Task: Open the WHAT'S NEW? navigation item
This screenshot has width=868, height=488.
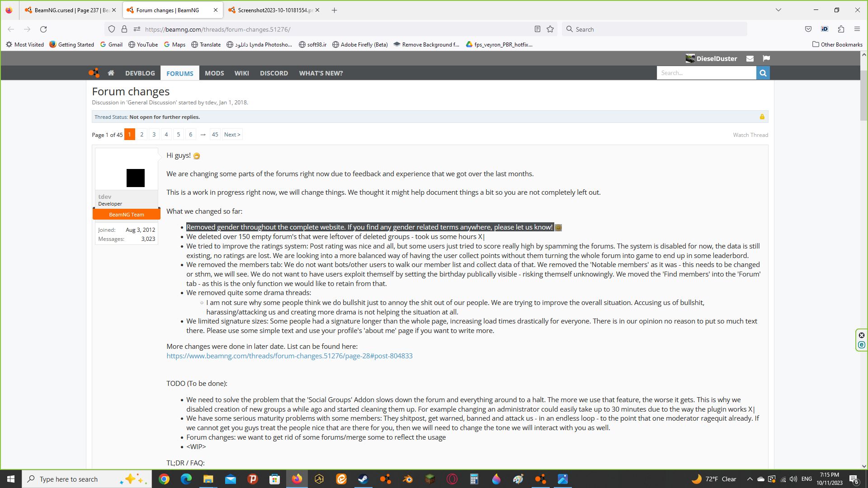Action: tap(321, 73)
